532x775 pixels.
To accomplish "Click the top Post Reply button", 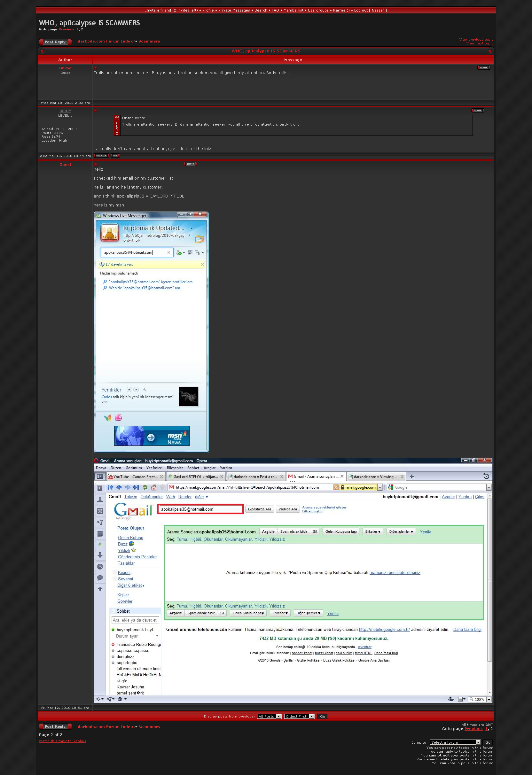I will pos(55,42).
